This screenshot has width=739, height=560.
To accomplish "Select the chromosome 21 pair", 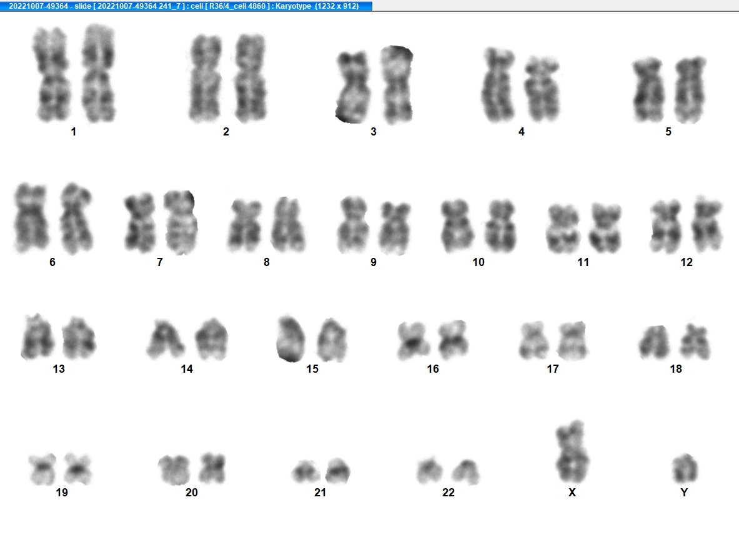I will (x=321, y=471).
